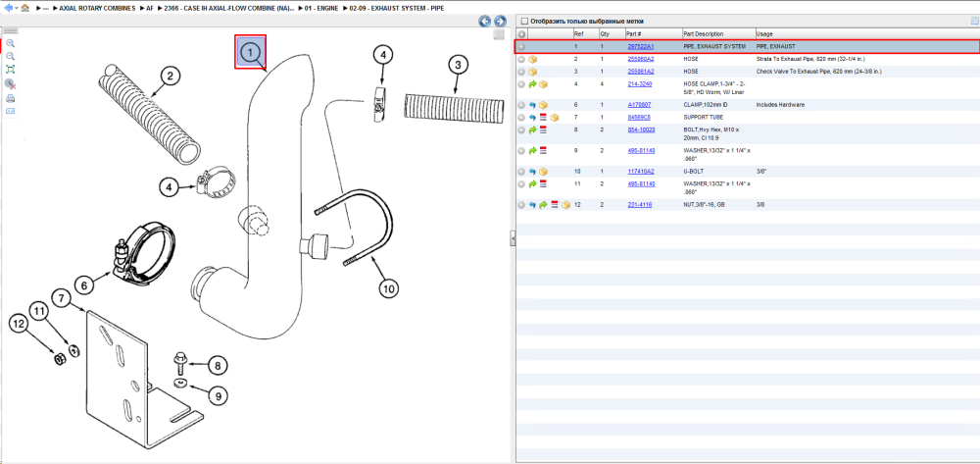Email the diagram using envelope icon
This screenshot has height=464, width=980.
pos(10,111)
